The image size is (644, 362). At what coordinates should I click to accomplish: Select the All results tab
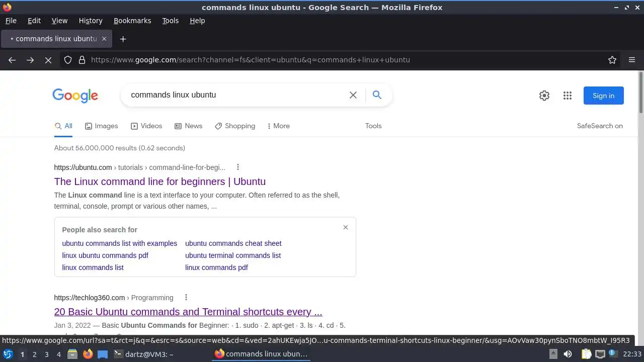63,126
